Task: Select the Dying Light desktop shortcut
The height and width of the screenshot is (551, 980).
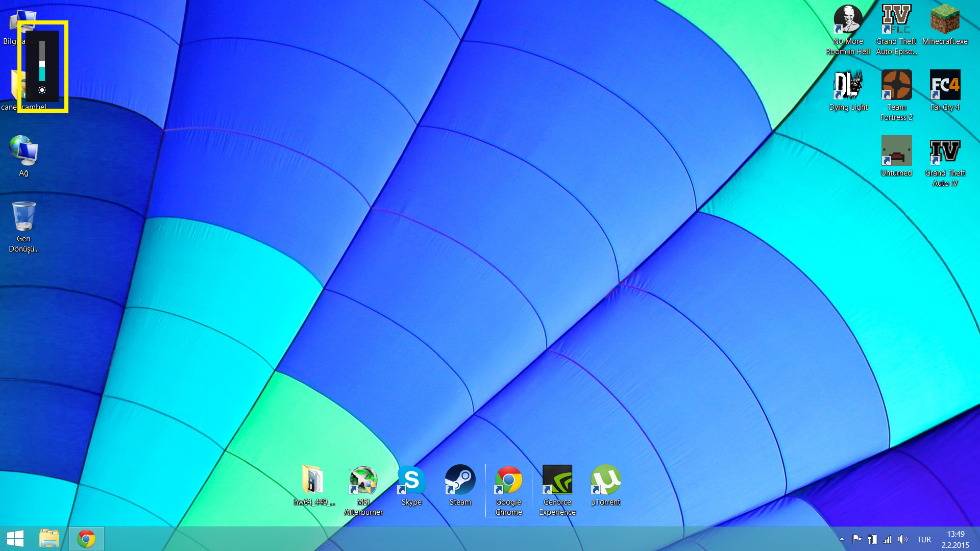Action: (848, 91)
